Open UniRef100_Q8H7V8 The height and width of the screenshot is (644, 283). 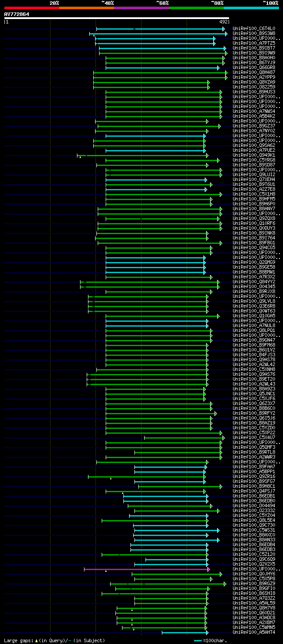(x=254, y=608)
